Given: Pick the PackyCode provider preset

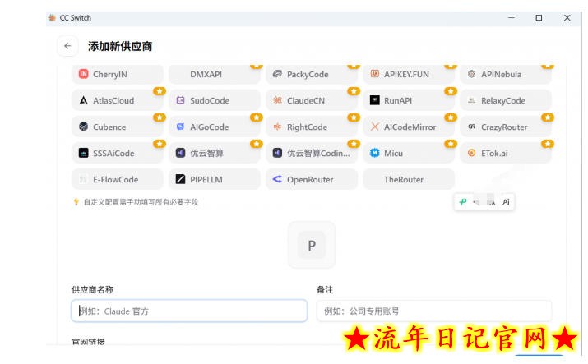Looking at the screenshot, I should click(312, 74).
